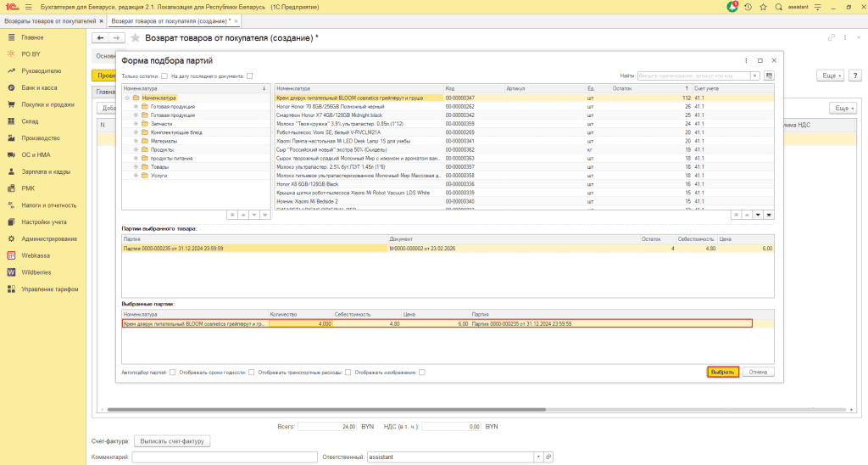Click the search settings icon beside Найти field
Viewport: 868px width, 465px height.
(769, 76)
